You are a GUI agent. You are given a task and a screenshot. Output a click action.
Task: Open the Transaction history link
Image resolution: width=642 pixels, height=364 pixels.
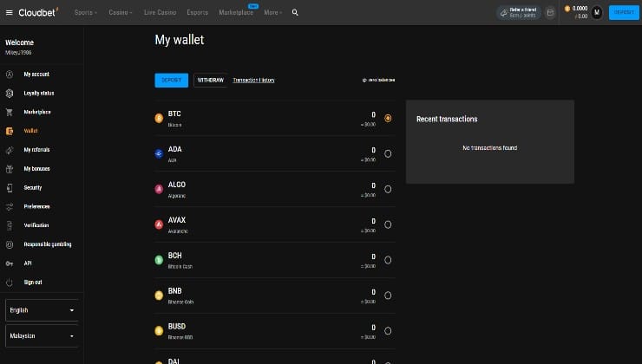[254, 80]
